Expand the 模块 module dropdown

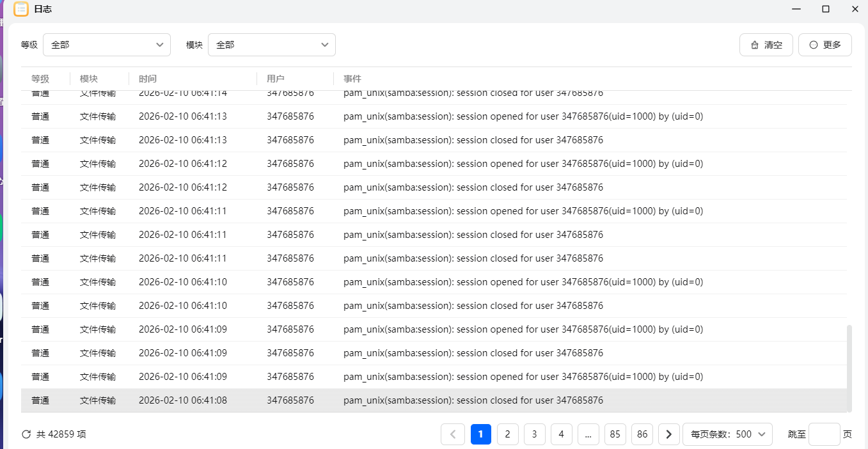click(271, 45)
